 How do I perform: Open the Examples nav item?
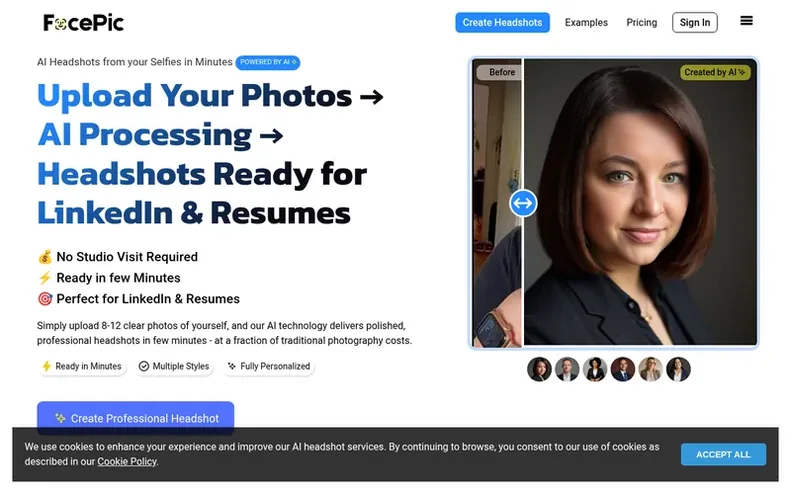click(586, 23)
